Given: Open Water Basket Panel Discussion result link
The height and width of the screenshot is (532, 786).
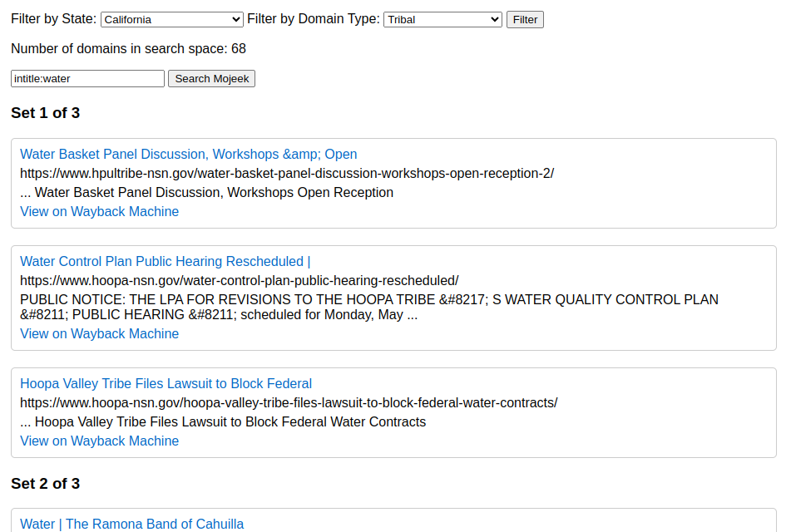Looking at the screenshot, I should 189,155.
